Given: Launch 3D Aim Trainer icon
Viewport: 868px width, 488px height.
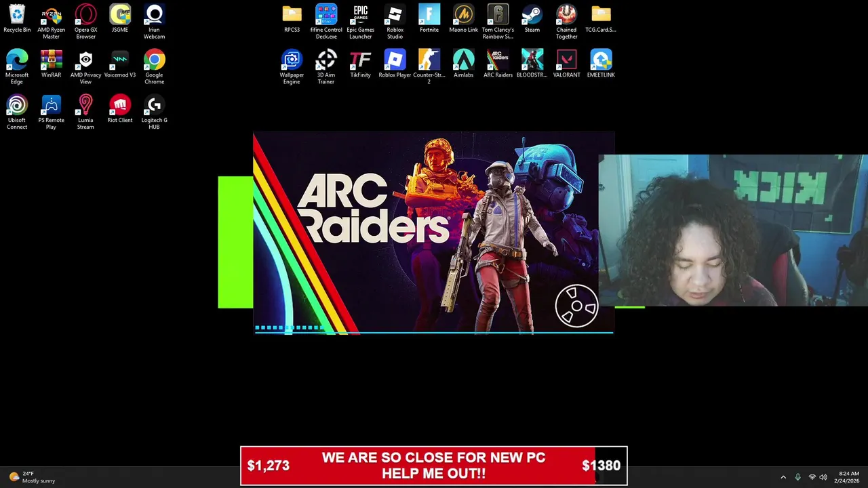Looking at the screenshot, I should tap(326, 67).
